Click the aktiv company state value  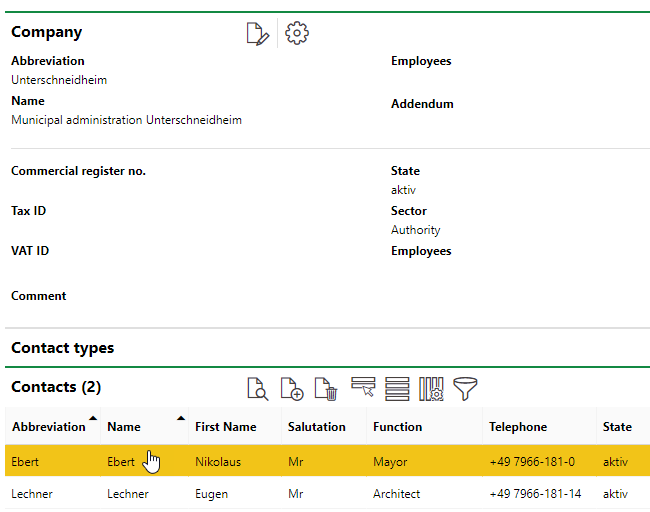coord(403,190)
